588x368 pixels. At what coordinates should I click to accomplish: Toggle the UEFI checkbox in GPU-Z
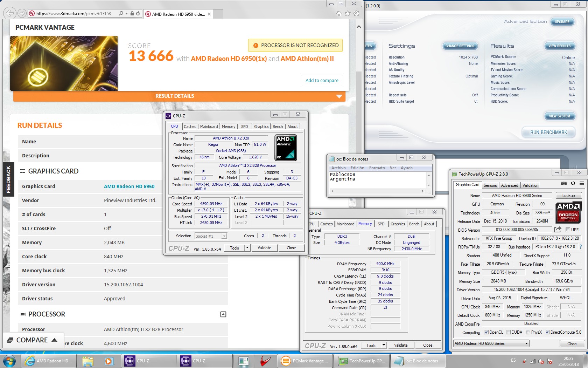pos(568,230)
